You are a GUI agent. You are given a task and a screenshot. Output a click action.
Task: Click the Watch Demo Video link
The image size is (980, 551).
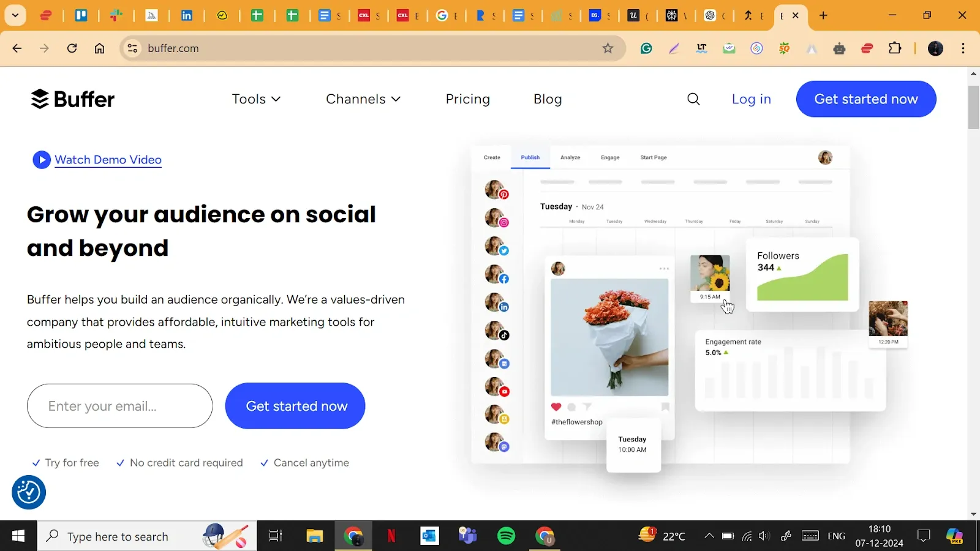coord(108,160)
